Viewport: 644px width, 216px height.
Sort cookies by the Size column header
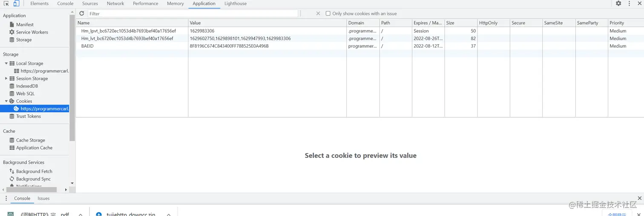(x=461, y=23)
